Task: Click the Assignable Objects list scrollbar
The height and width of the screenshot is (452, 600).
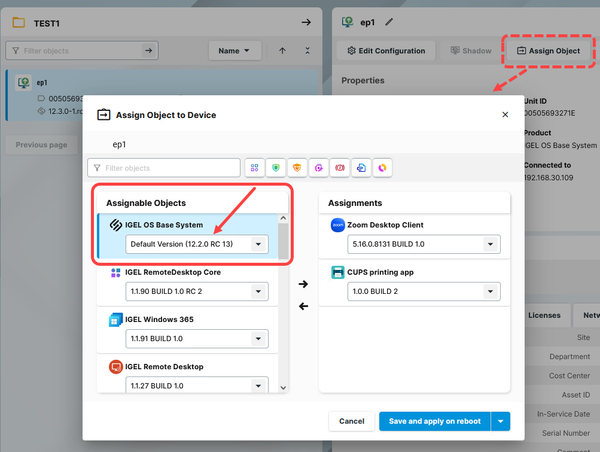Action: coord(283,240)
